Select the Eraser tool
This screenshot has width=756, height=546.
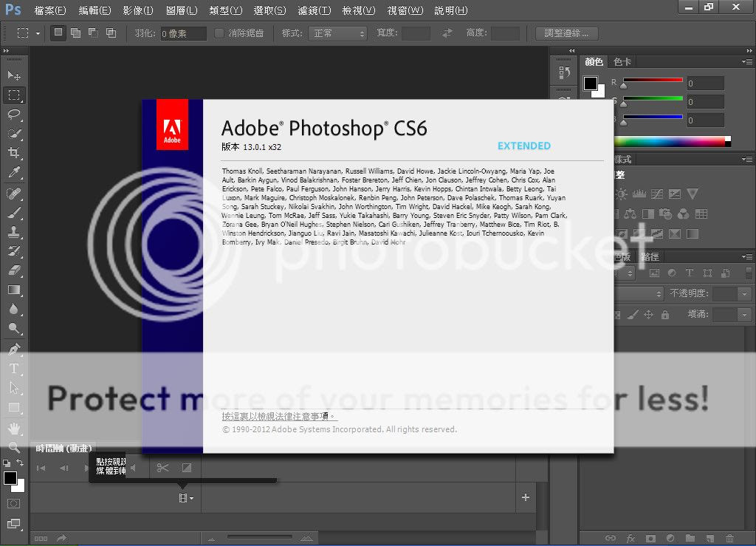coord(14,270)
